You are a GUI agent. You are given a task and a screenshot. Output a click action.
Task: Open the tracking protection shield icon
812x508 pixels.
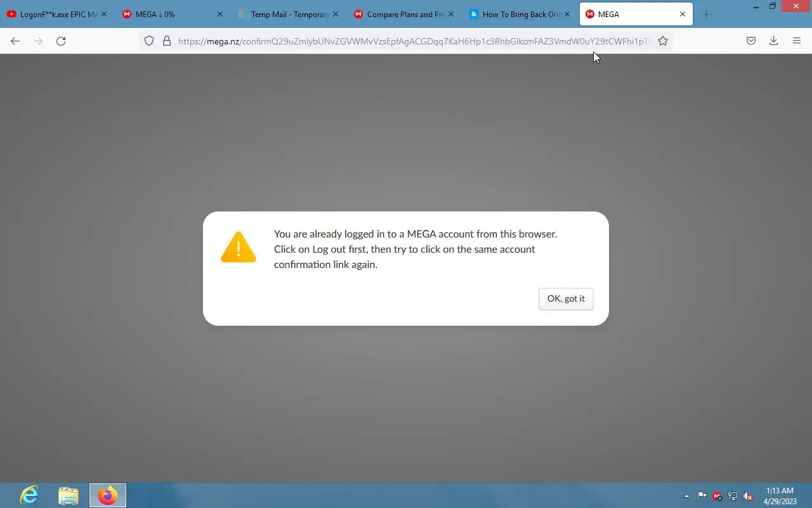pos(149,41)
